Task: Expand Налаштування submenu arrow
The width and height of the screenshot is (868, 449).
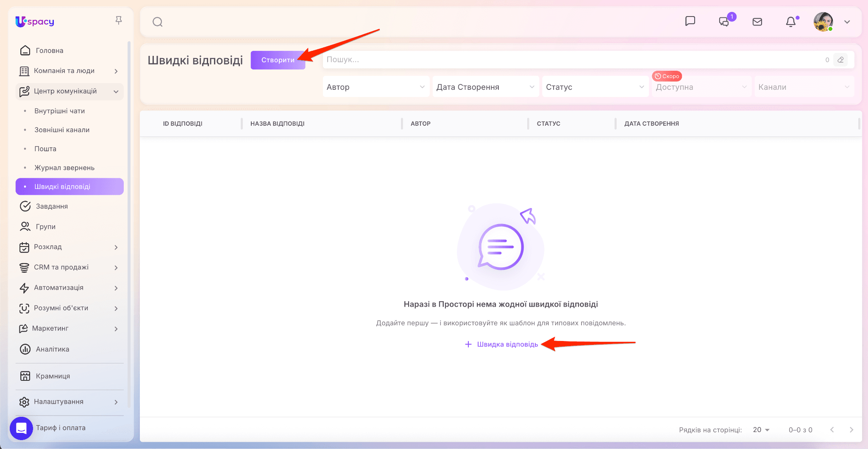Action: 116,402
